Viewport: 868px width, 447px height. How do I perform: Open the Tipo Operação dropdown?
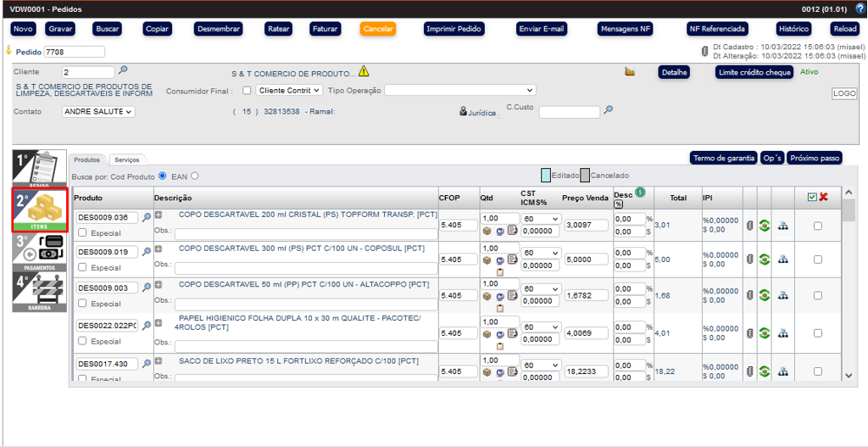pyautogui.click(x=460, y=90)
